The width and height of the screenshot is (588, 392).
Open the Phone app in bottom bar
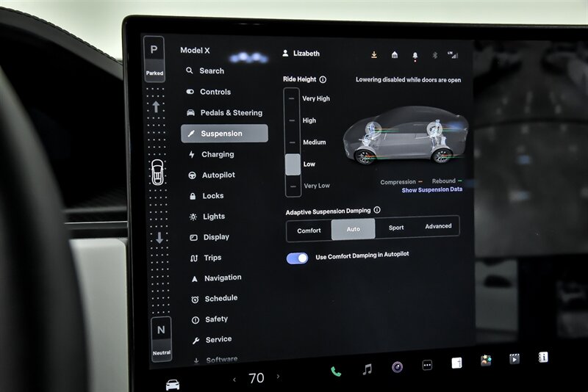(336, 371)
